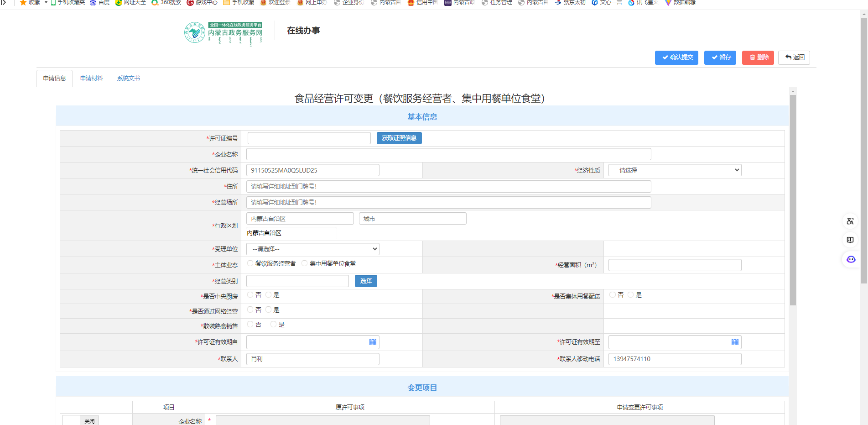Viewport: 868px width, 425px height.
Task: Click the reading mode icon in right sidebar
Action: [x=850, y=240]
